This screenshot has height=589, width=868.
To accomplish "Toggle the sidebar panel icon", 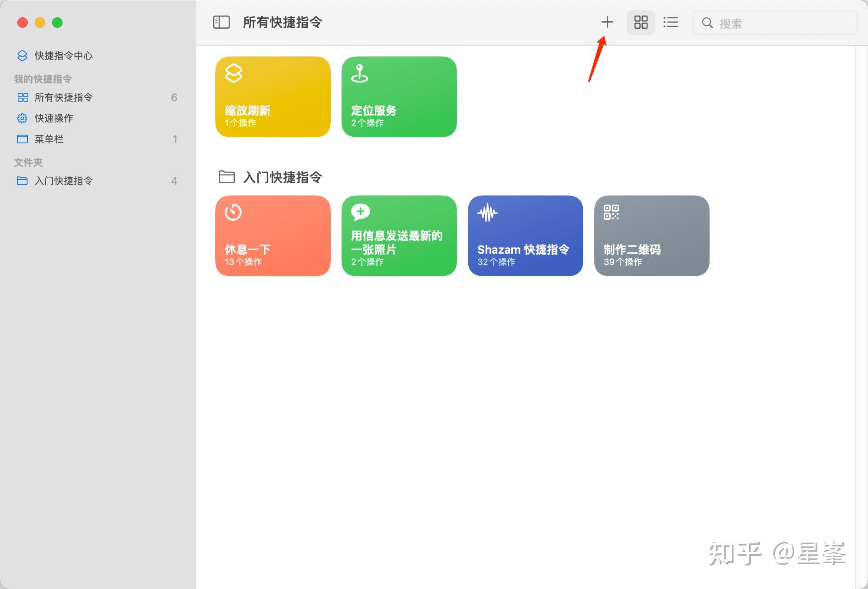I will click(x=221, y=22).
